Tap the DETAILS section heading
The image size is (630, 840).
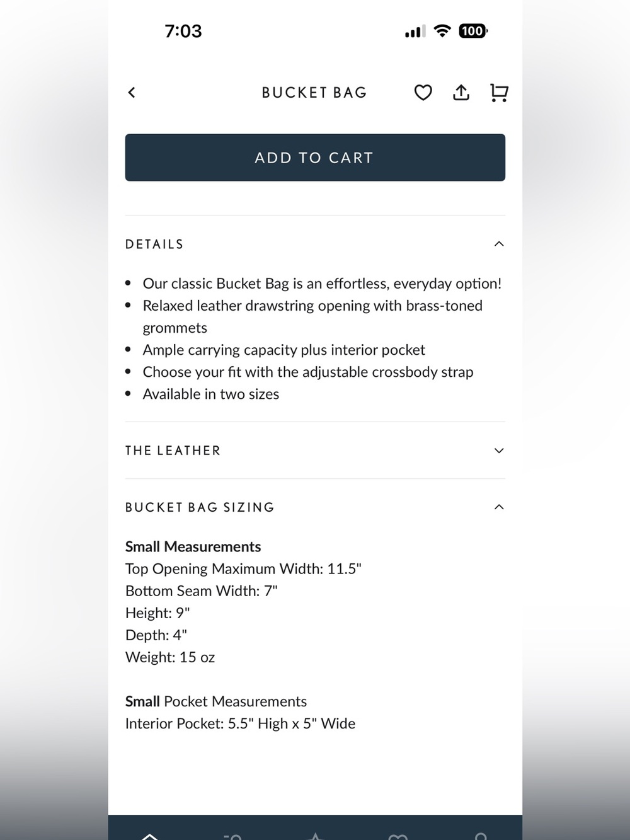154,245
